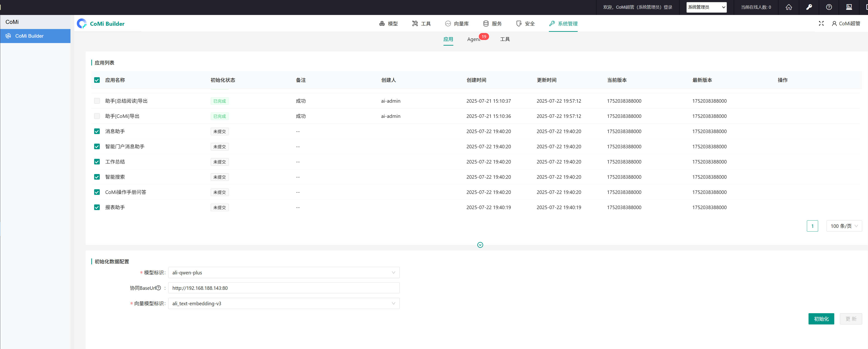Toggle the select-all checkbox in table header
Viewport: 868px width, 349px height.
tap(97, 80)
